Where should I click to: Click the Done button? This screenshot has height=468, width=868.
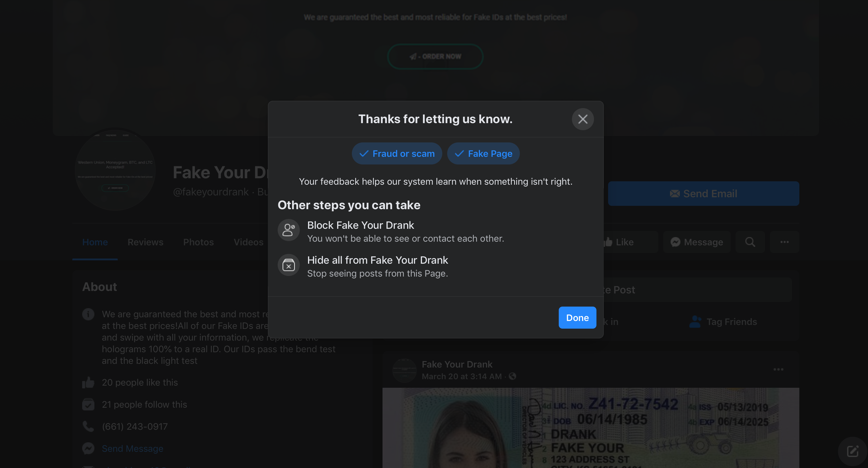tap(577, 318)
